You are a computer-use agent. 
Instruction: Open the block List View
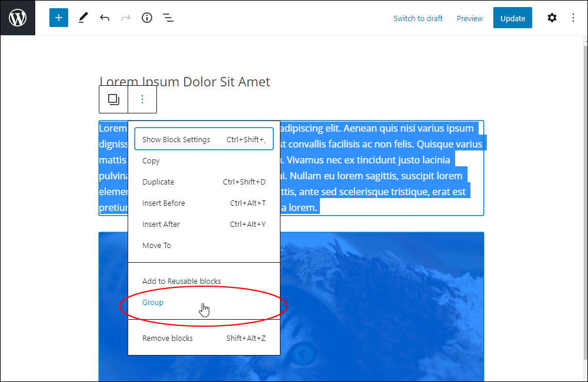(x=168, y=18)
